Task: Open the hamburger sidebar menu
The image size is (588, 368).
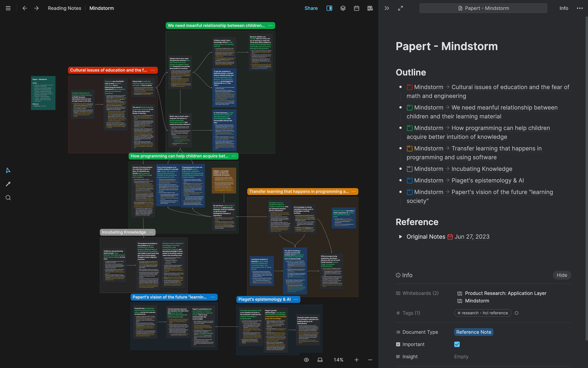Action: coord(8,8)
